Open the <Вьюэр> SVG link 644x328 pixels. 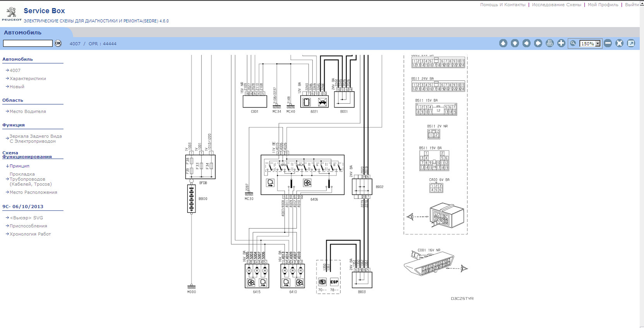pos(26,218)
